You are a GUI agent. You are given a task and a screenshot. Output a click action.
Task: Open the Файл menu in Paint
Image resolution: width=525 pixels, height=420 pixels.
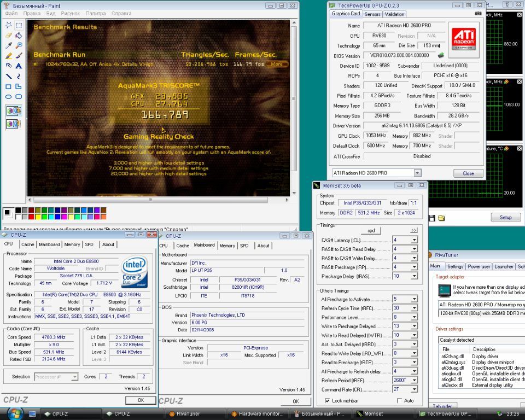tap(11, 13)
